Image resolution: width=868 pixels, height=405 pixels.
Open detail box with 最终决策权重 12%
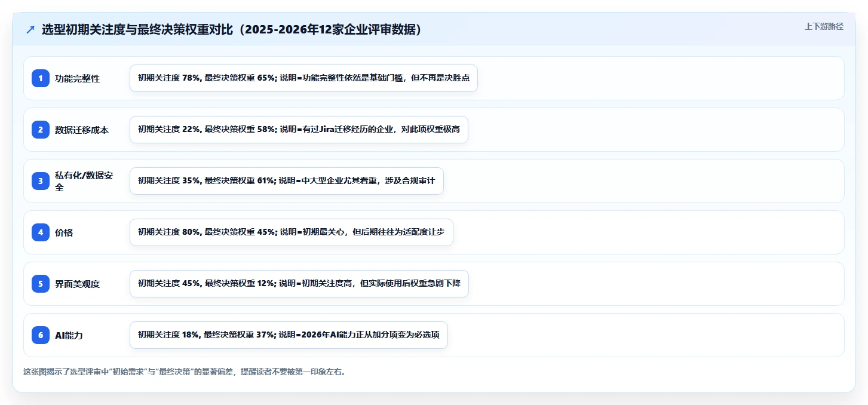299,284
